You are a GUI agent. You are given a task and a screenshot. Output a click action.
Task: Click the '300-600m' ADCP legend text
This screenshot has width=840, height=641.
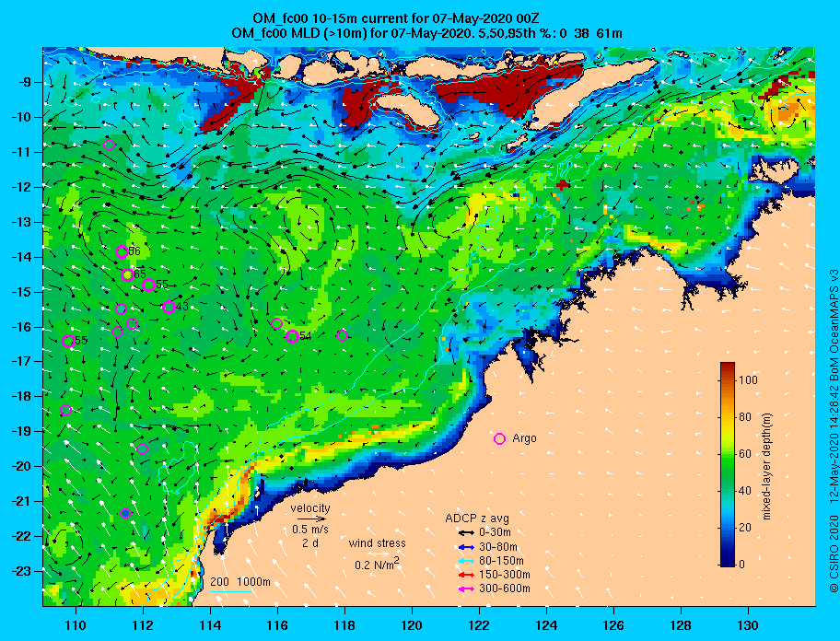pos(505,589)
